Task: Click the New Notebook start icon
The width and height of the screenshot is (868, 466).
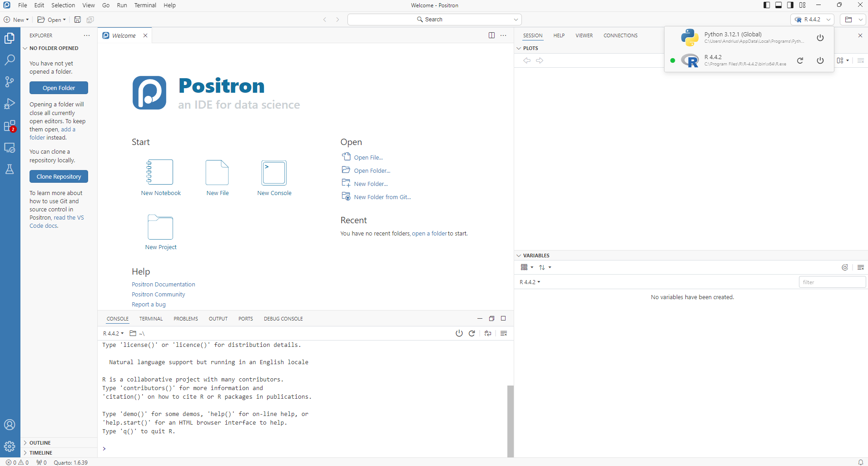Action: (160, 172)
